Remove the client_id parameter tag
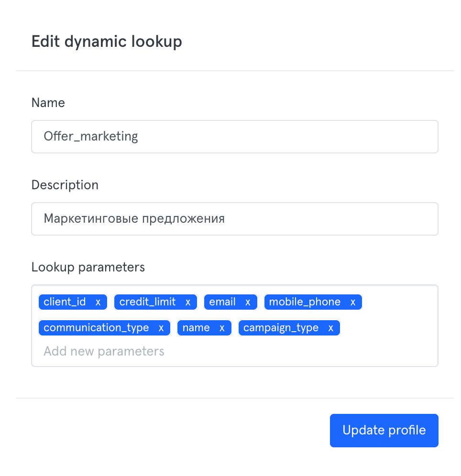 [98, 303]
